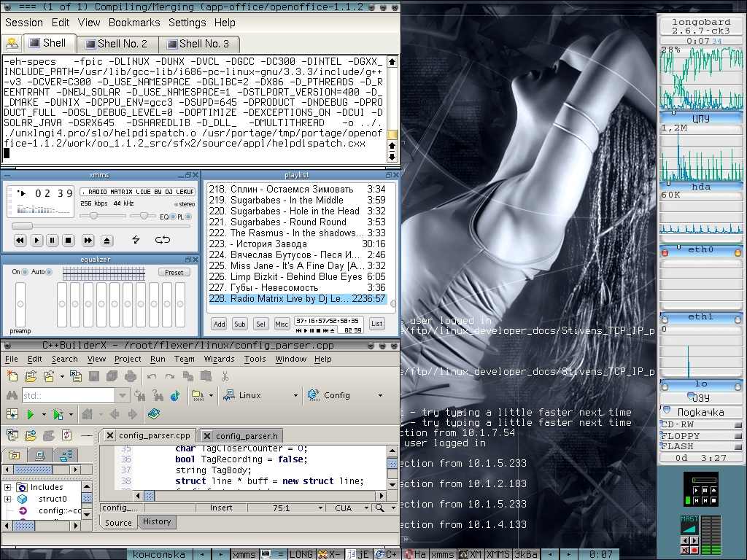Image resolution: width=747 pixels, height=560 pixels.
Task: Click the XMMS stop button
Action: [69, 240]
